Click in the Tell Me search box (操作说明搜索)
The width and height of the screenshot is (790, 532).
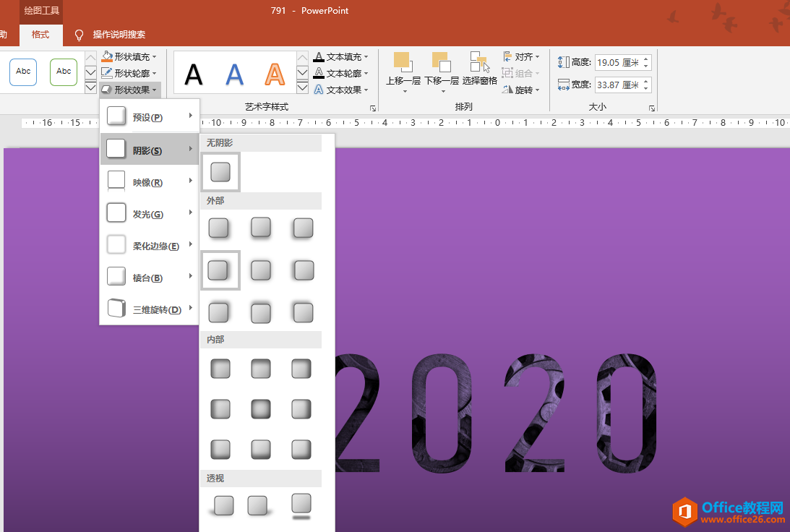click(x=119, y=35)
